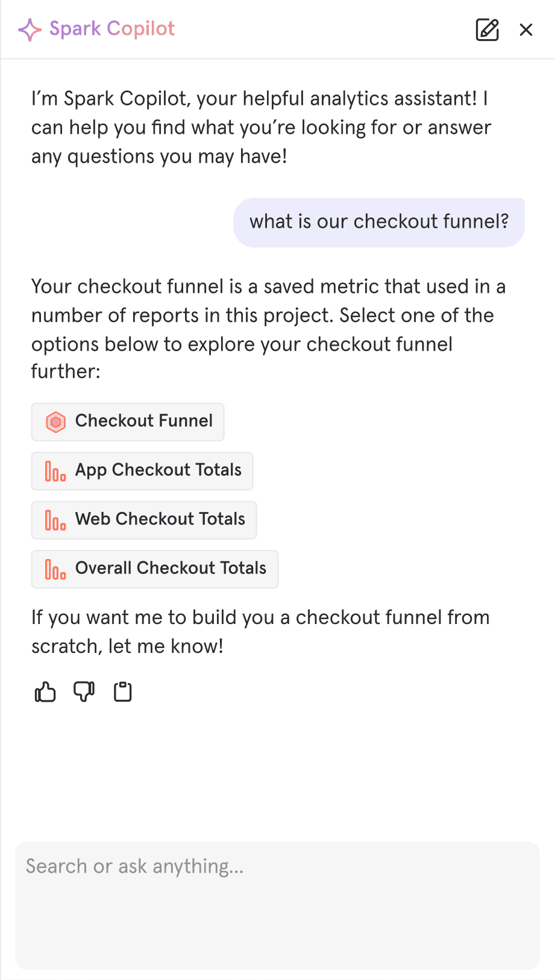This screenshot has width=555, height=980.
Task: Click the bar chart icon for Web Checkout Totals
Action: (55, 520)
